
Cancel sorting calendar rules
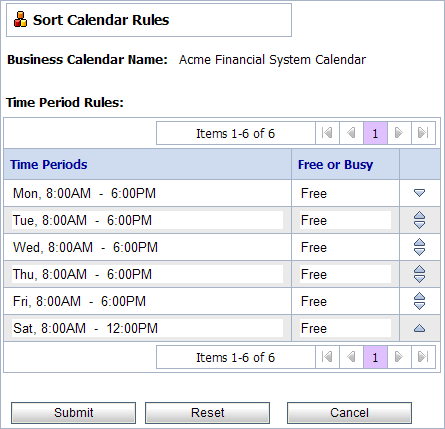349,413
